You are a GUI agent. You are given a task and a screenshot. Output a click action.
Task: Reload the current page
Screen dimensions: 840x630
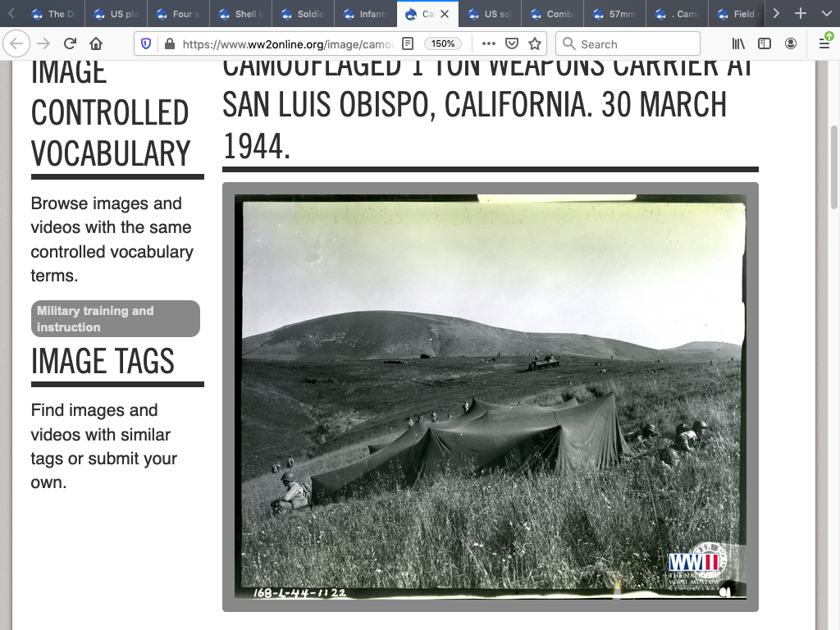coord(71,43)
